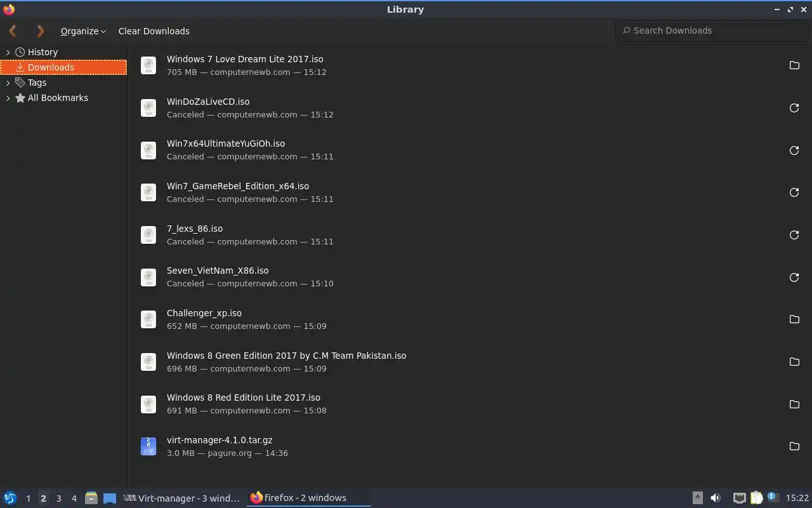Expand the All Bookmarks tree node
This screenshot has width=812, height=508.
click(8, 98)
